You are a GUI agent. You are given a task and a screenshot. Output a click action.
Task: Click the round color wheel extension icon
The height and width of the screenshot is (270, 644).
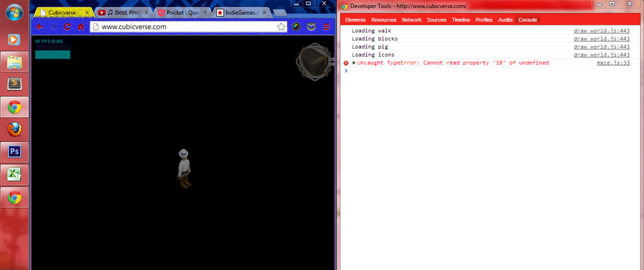click(x=296, y=27)
